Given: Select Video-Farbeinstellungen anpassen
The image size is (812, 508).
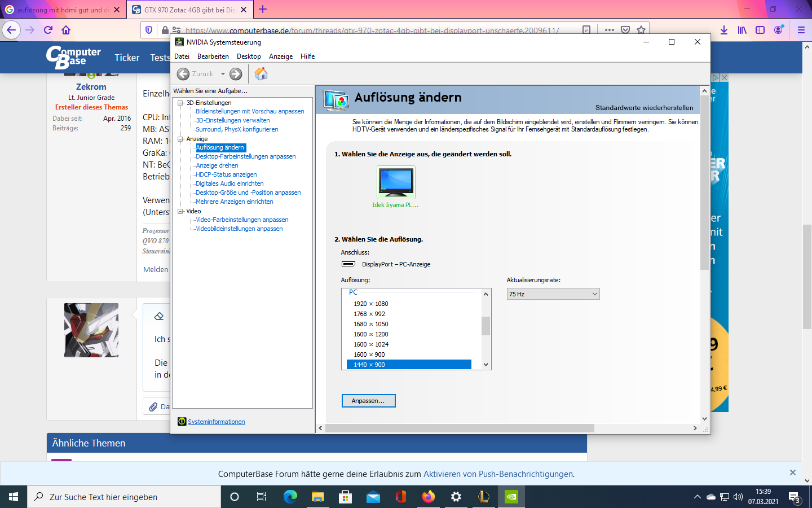Looking at the screenshot, I should pyautogui.click(x=242, y=220).
